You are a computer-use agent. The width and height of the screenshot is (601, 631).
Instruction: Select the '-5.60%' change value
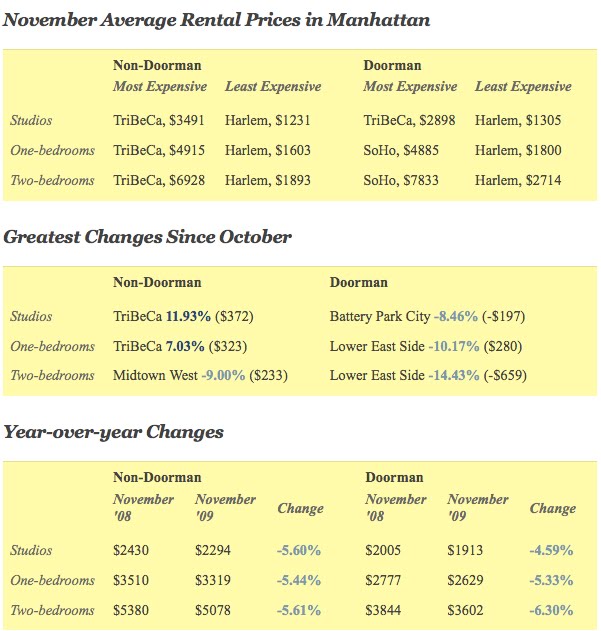tap(298, 551)
